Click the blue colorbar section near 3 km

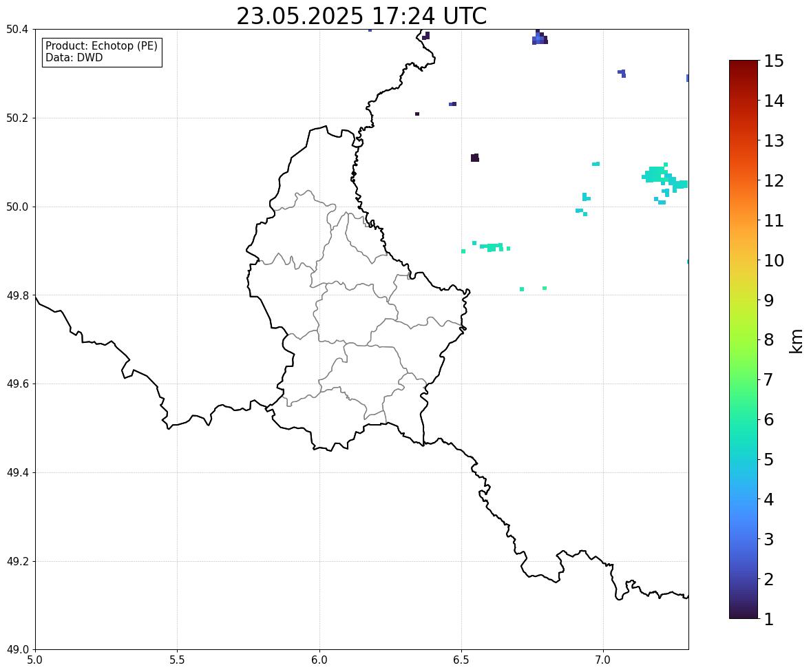coord(744,539)
